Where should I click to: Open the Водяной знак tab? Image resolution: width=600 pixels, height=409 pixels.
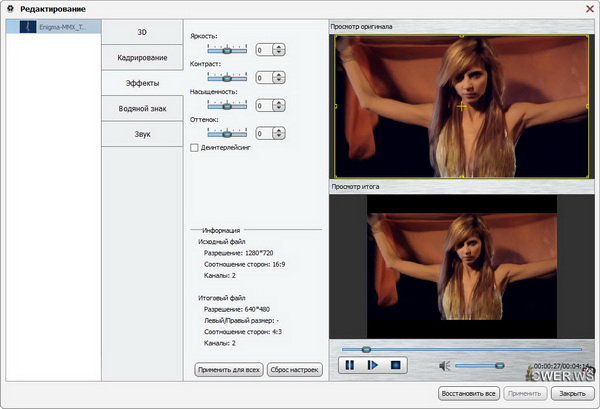coord(142,109)
